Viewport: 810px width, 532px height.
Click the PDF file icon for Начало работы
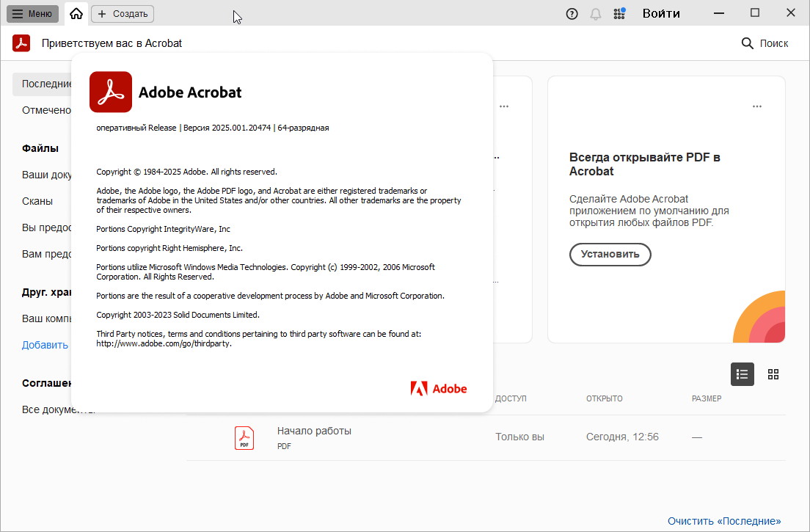click(x=244, y=438)
